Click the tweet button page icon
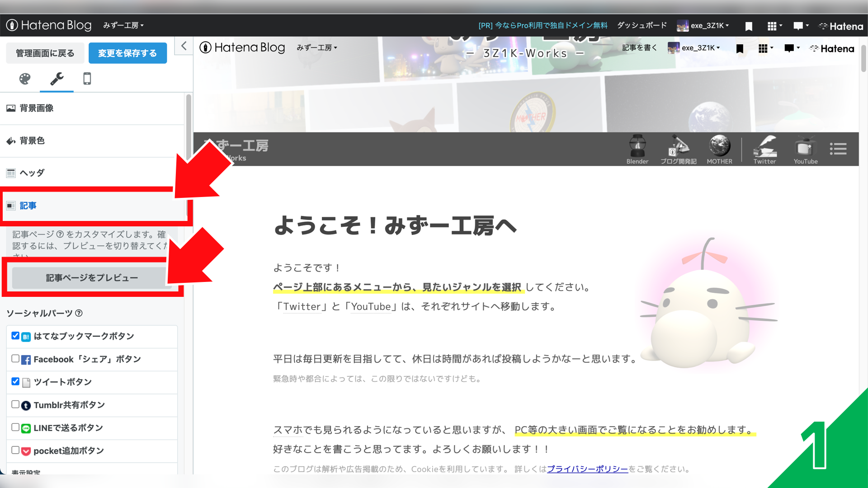Image resolution: width=868 pixels, height=488 pixels. [26, 382]
